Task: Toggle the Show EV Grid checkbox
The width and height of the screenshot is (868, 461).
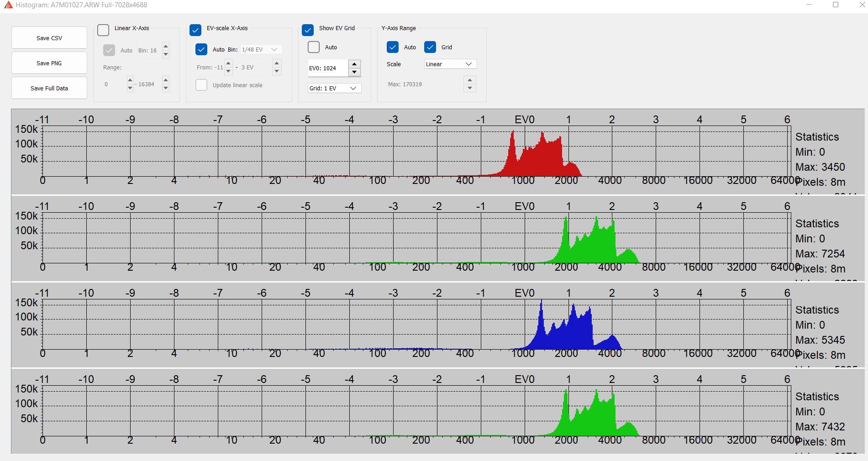Action: pyautogui.click(x=308, y=30)
